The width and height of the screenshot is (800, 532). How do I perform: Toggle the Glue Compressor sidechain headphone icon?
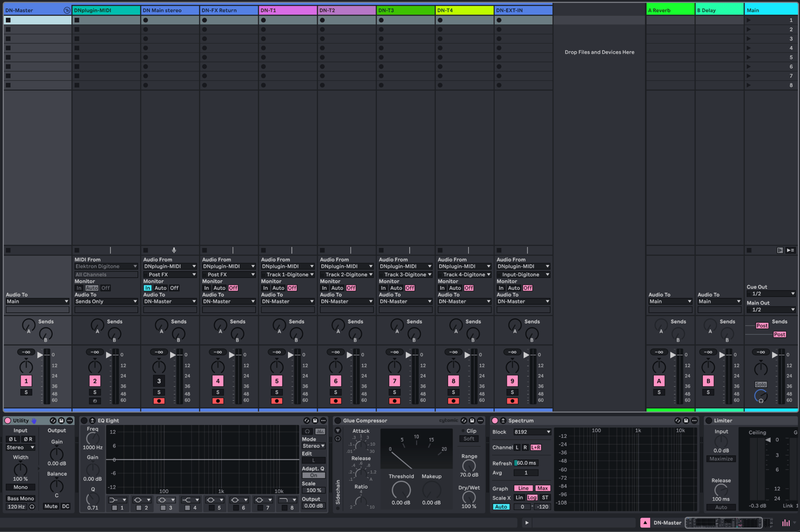click(x=338, y=439)
